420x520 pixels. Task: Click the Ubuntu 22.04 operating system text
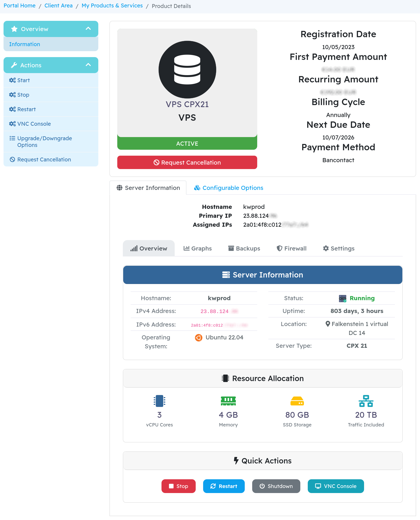coord(224,338)
